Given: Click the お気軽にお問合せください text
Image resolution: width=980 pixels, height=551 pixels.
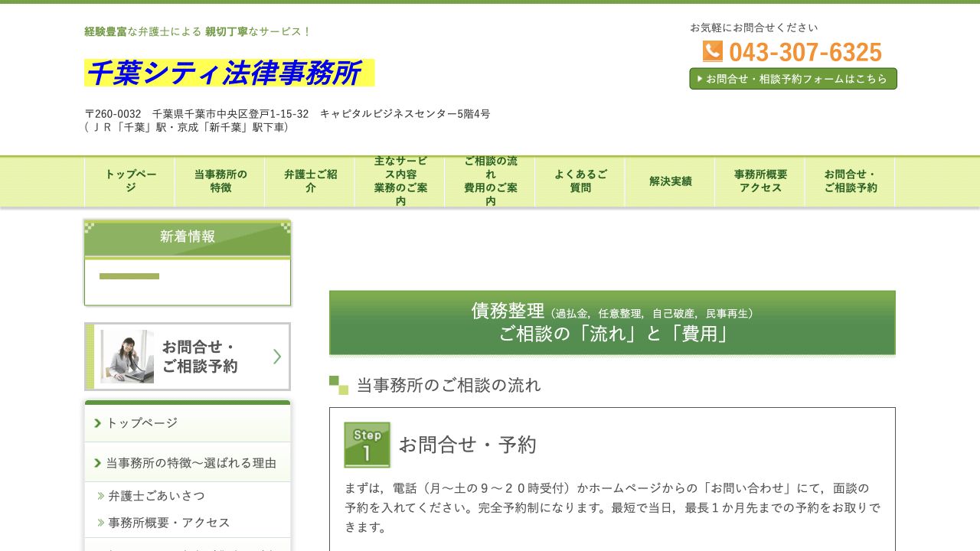Looking at the screenshot, I should pyautogui.click(x=753, y=28).
